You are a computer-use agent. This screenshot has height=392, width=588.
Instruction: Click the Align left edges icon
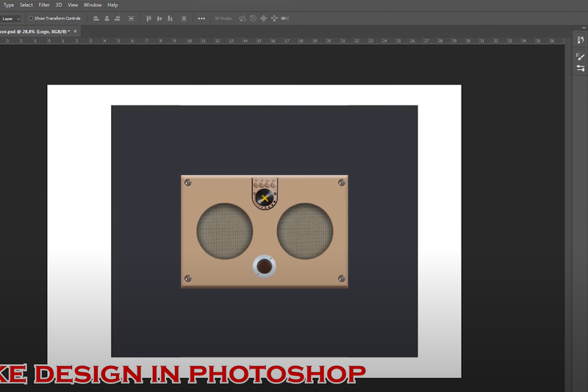point(96,18)
